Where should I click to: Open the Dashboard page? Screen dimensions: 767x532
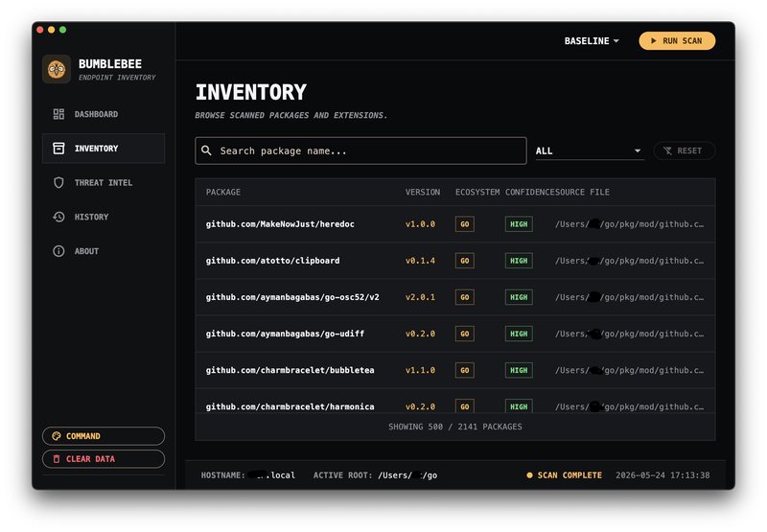point(104,114)
